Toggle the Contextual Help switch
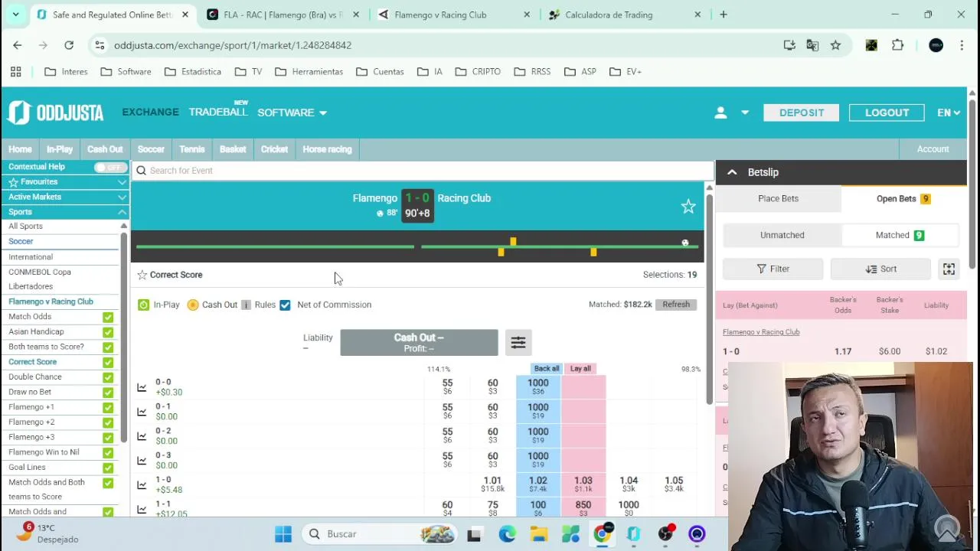Viewport: 980px width, 551px height. [x=110, y=167]
